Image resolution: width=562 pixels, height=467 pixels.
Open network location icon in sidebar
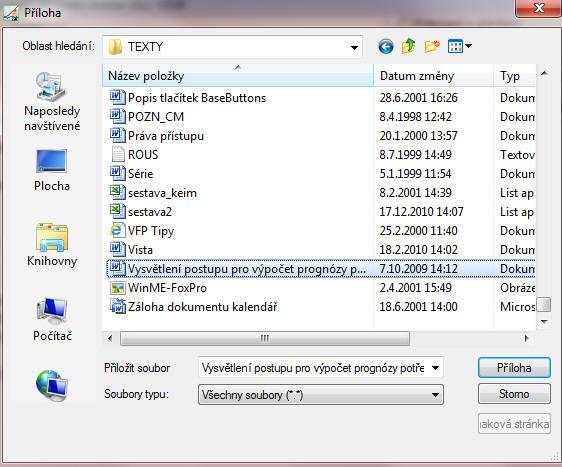(52, 385)
